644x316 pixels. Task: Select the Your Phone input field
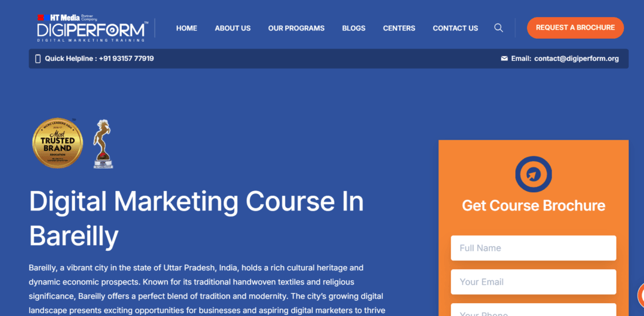pos(533,311)
